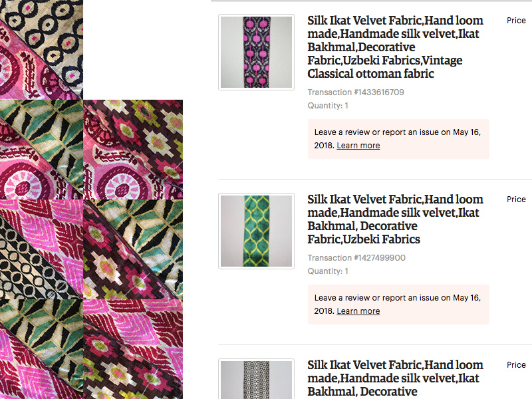Select Transaction #1433616709 text

pyautogui.click(x=356, y=92)
